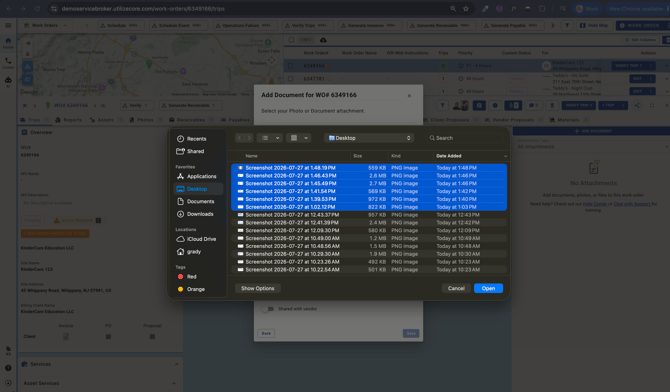Collapse the Services section
The width and height of the screenshot is (670, 392).
[x=176, y=364]
